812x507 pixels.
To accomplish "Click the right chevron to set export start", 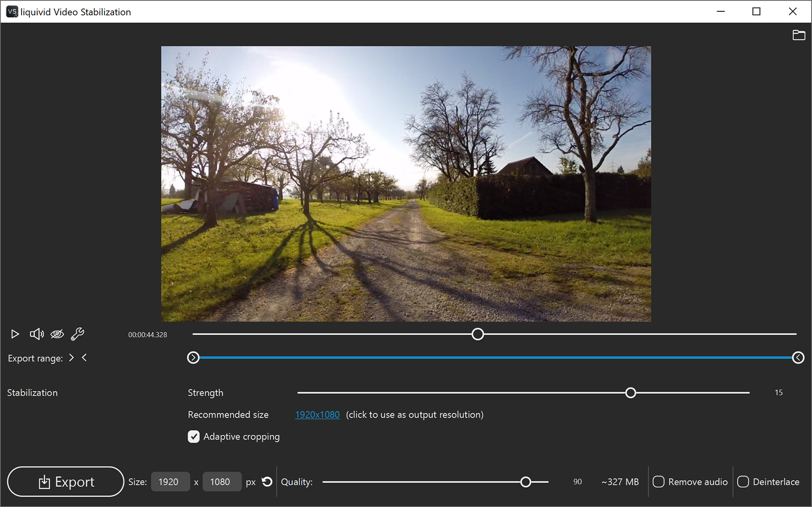I will tap(71, 358).
